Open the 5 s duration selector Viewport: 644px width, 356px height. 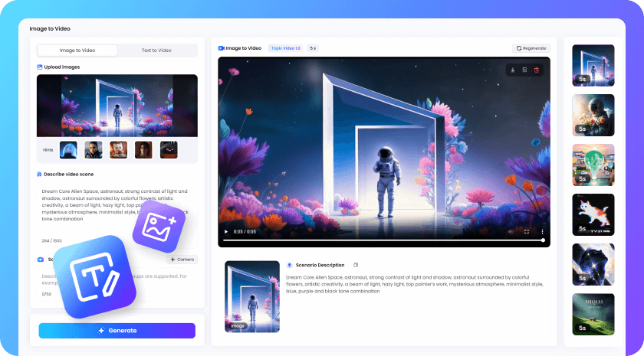point(313,48)
